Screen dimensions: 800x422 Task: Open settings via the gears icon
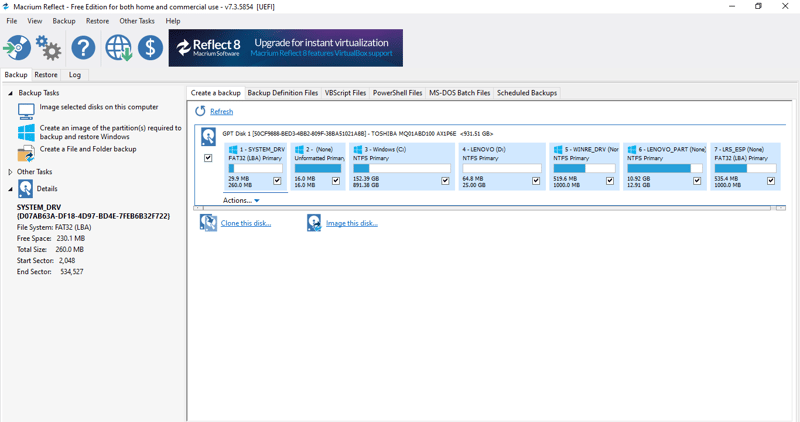(48, 47)
